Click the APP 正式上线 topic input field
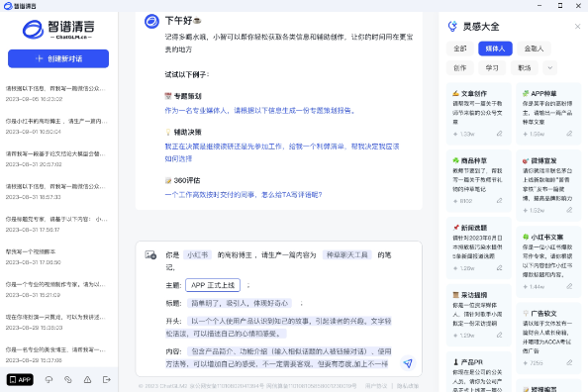This screenshot has width=588, height=392. click(213, 285)
